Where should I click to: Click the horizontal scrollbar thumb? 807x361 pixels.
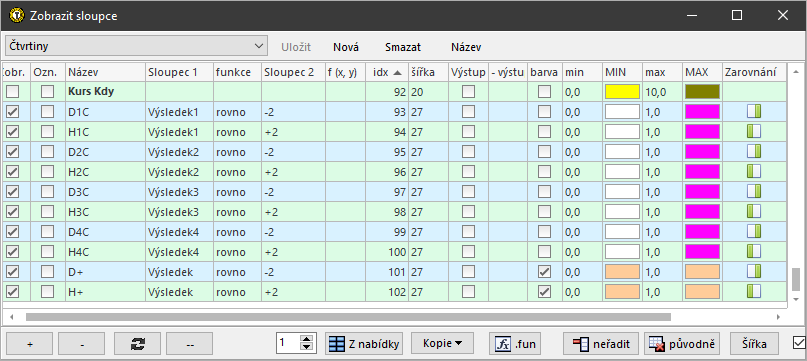click(x=348, y=317)
